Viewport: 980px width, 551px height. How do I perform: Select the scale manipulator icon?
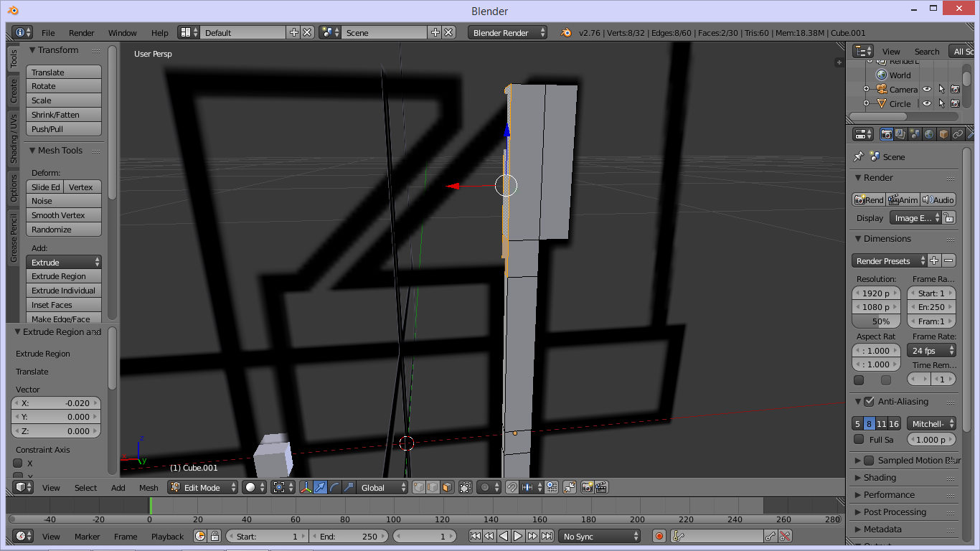click(x=349, y=487)
